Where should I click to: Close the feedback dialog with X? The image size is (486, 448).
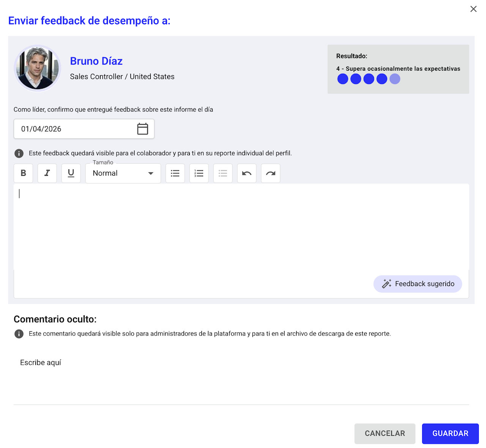(473, 9)
